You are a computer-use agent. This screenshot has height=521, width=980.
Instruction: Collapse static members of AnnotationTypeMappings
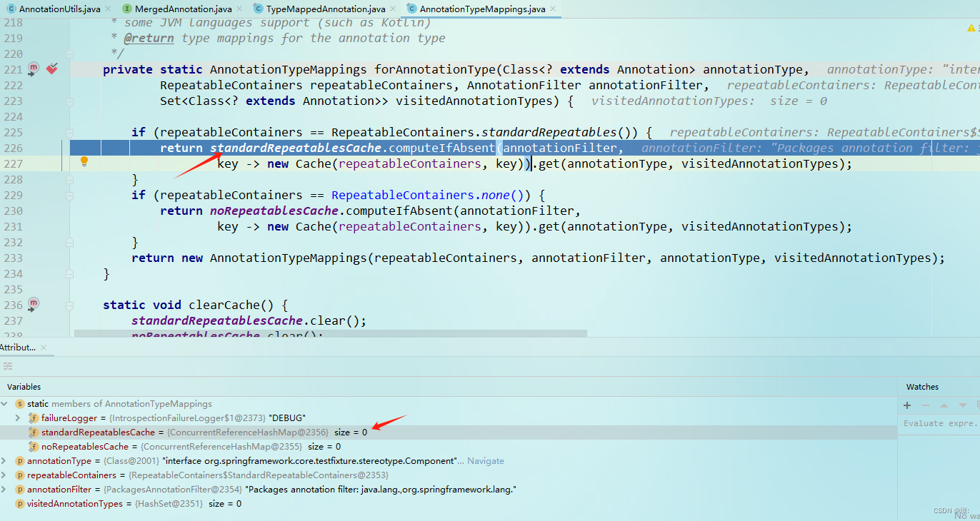click(x=5, y=404)
